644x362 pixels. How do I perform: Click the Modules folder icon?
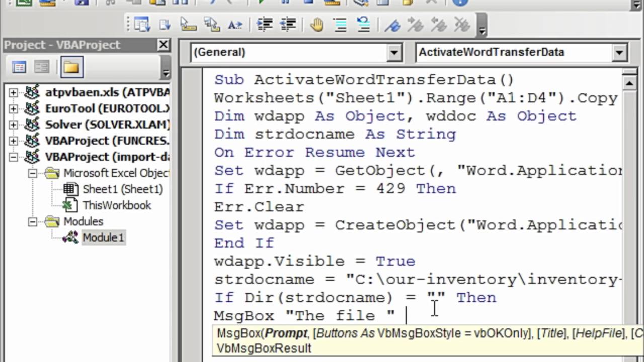point(52,221)
